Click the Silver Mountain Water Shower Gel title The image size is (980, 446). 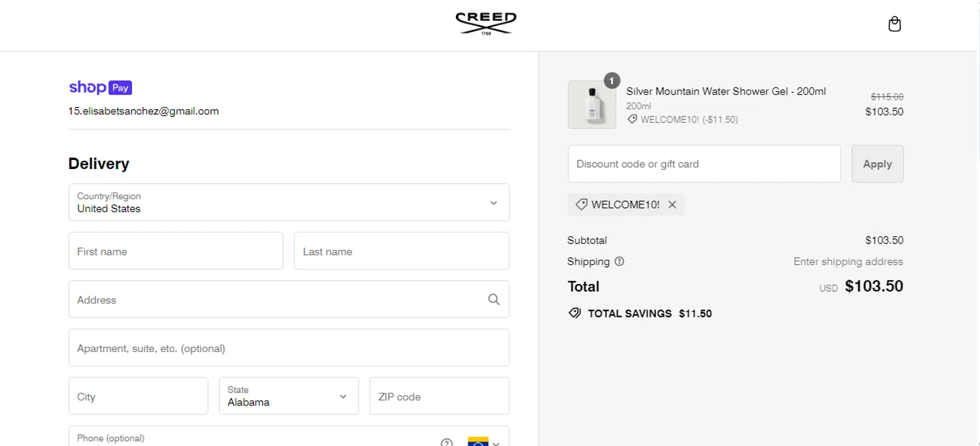pos(726,91)
